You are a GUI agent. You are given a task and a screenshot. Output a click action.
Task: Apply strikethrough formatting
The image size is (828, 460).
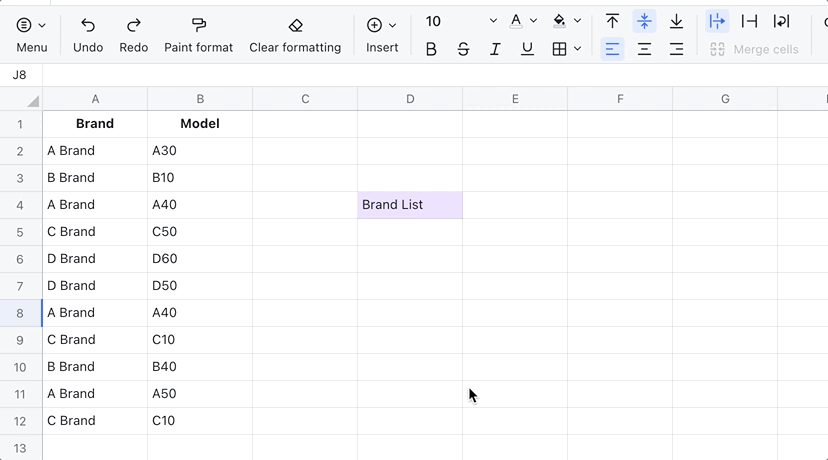[463, 49]
